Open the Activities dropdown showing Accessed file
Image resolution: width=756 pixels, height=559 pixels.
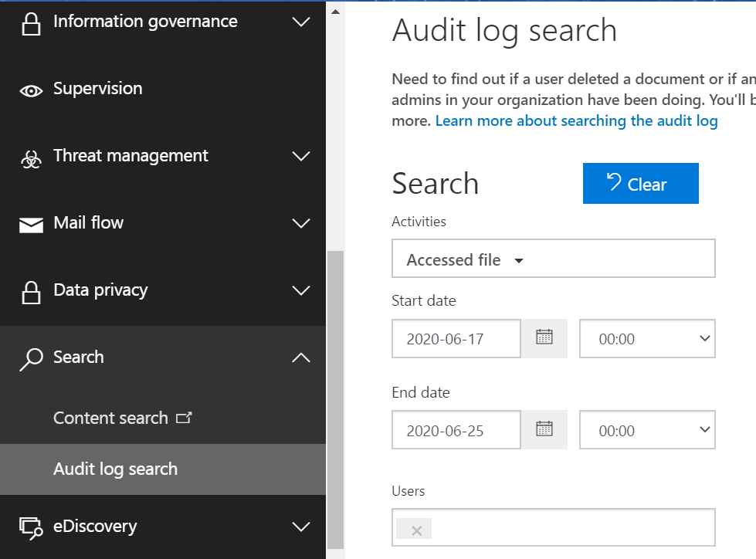[x=553, y=259]
